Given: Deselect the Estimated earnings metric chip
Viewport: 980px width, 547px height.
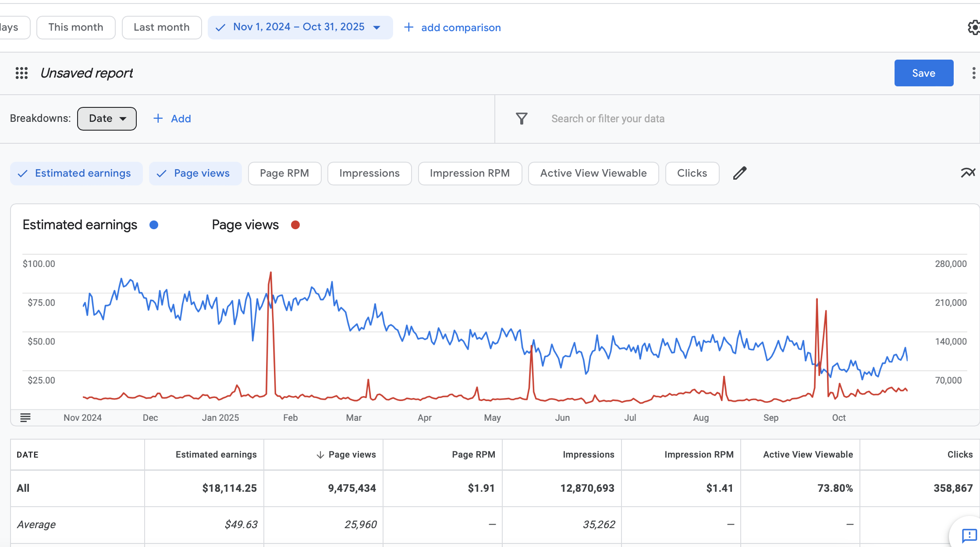Looking at the screenshot, I should click(x=76, y=174).
